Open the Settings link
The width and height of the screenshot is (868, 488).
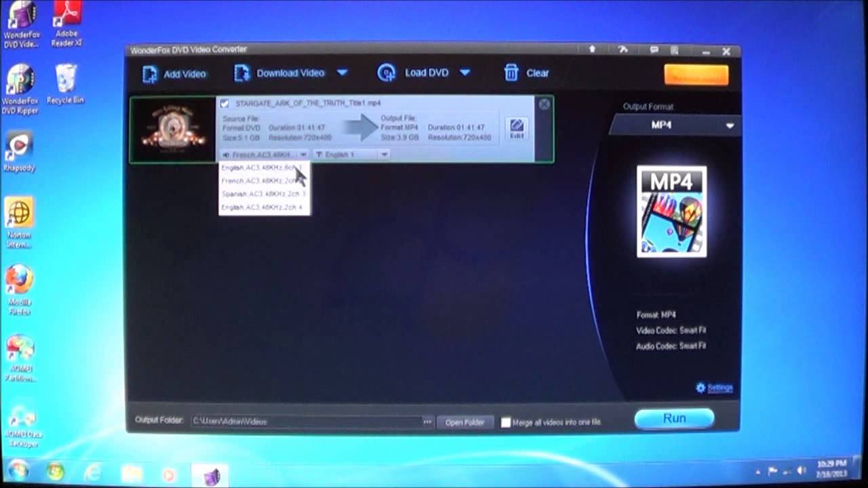coord(719,388)
